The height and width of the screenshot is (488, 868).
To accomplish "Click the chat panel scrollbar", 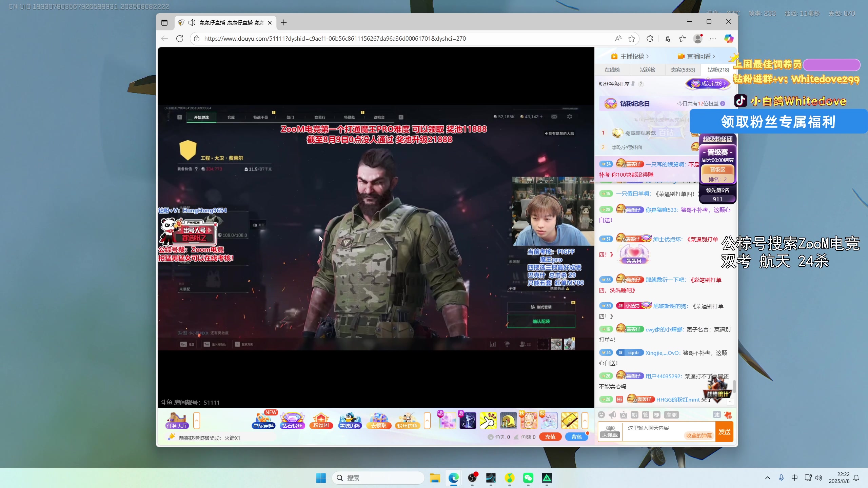I will (734, 386).
